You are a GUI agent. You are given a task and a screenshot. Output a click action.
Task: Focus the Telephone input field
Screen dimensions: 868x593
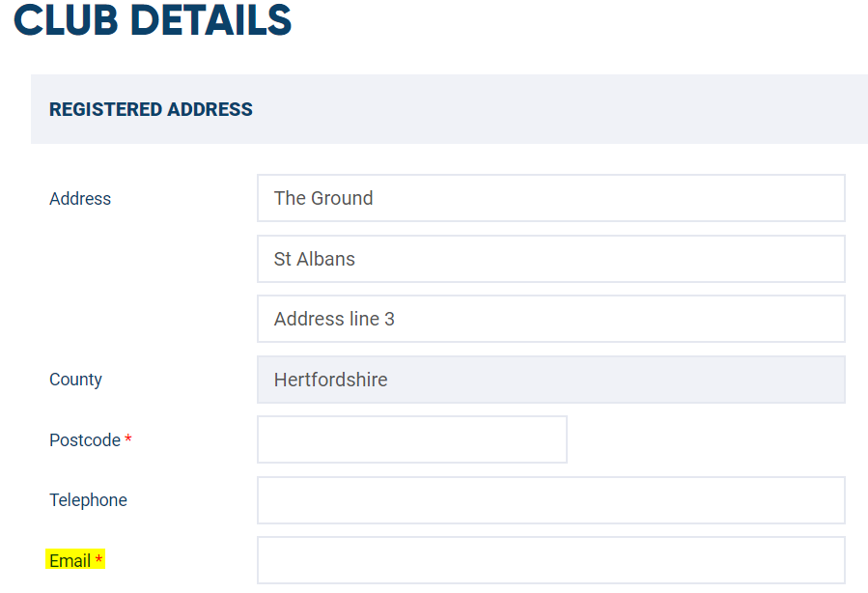click(550, 500)
